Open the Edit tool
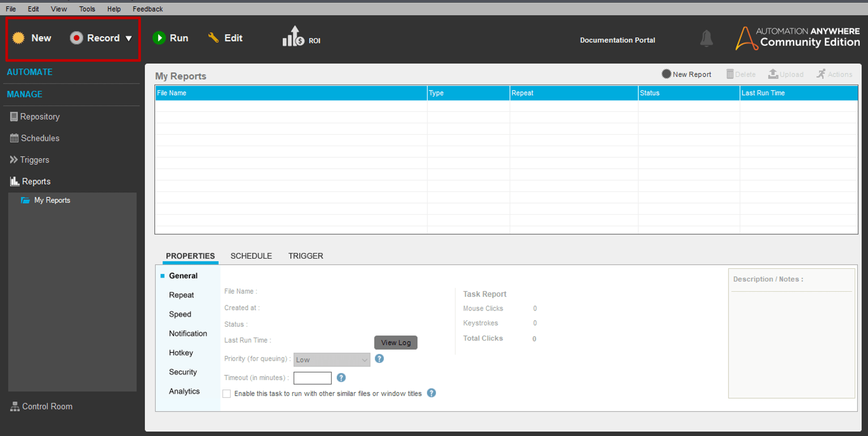Image resolution: width=868 pixels, height=436 pixels. tap(225, 38)
